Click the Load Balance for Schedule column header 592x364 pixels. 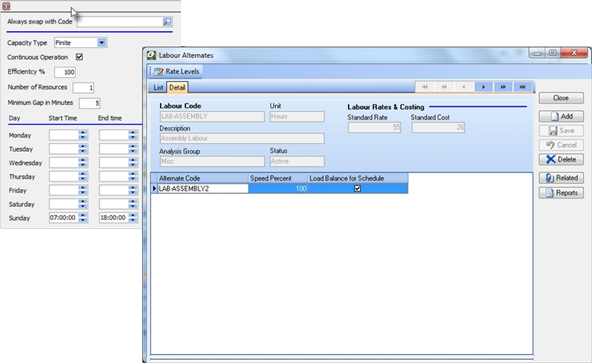coord(358,178)
